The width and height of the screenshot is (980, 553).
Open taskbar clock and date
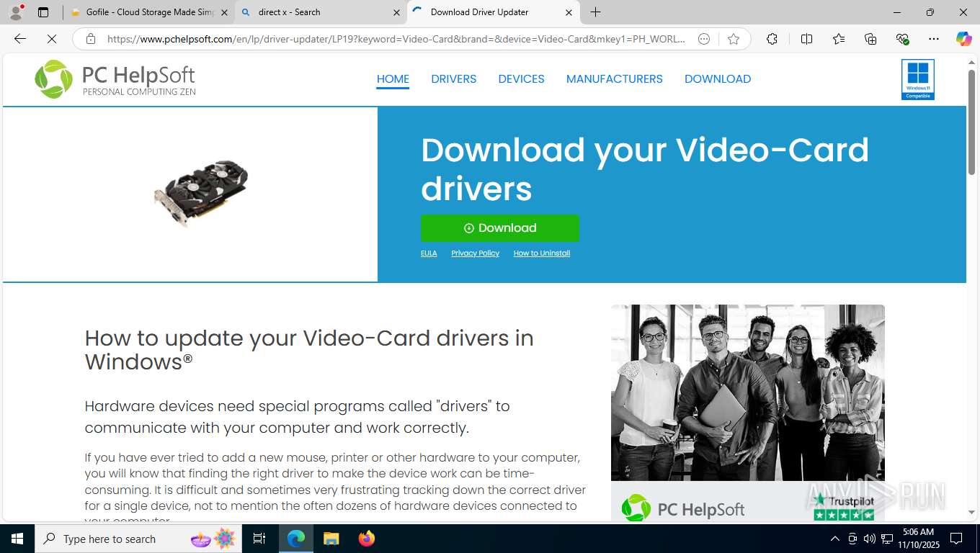[x=918, y=539]
